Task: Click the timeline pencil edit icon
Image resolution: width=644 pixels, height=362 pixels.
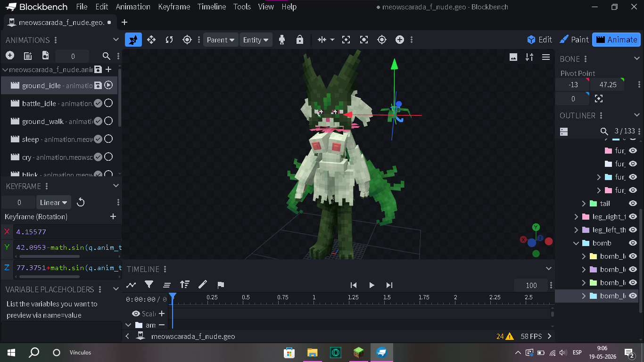Action: (203, 285)
